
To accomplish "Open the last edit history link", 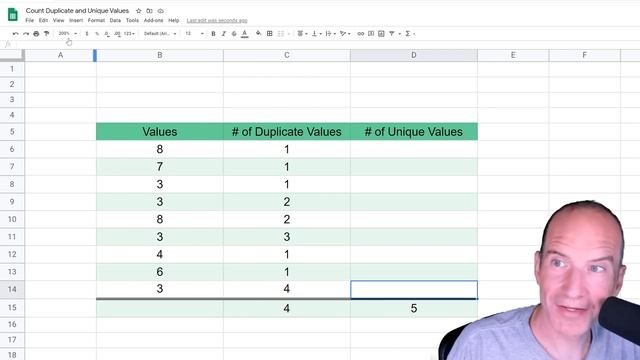I will point(217,20).
